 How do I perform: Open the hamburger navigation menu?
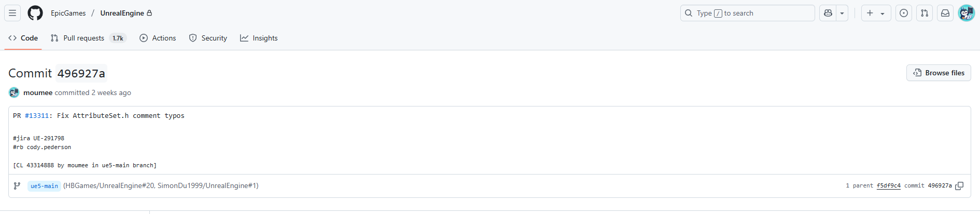coord(12,13)
